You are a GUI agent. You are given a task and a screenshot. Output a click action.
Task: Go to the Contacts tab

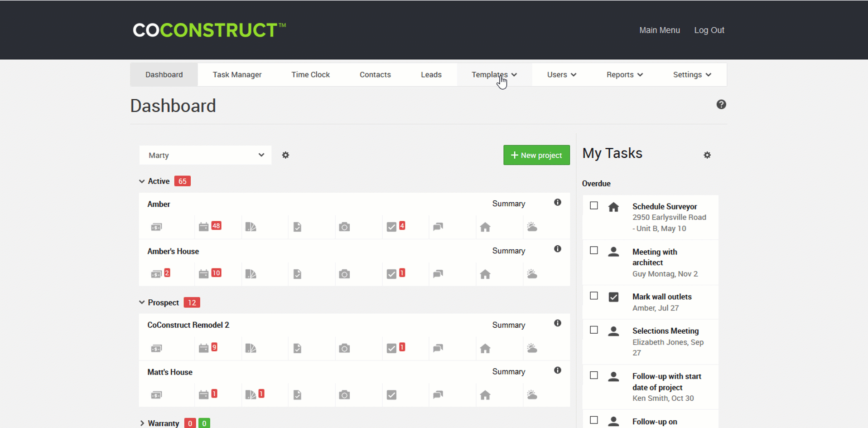(x=375, y=75)
